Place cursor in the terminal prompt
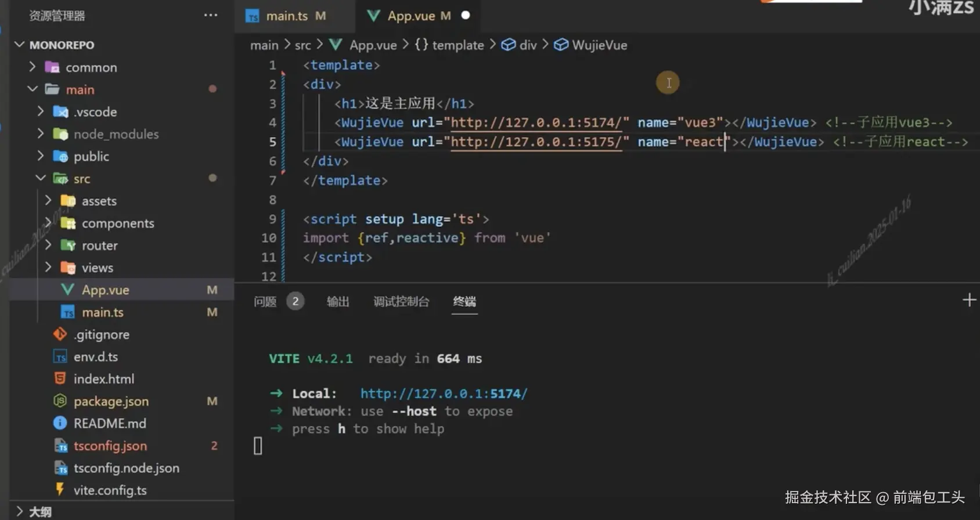The height and width of the screenshot is (520, 980). (x=258, y=446)
